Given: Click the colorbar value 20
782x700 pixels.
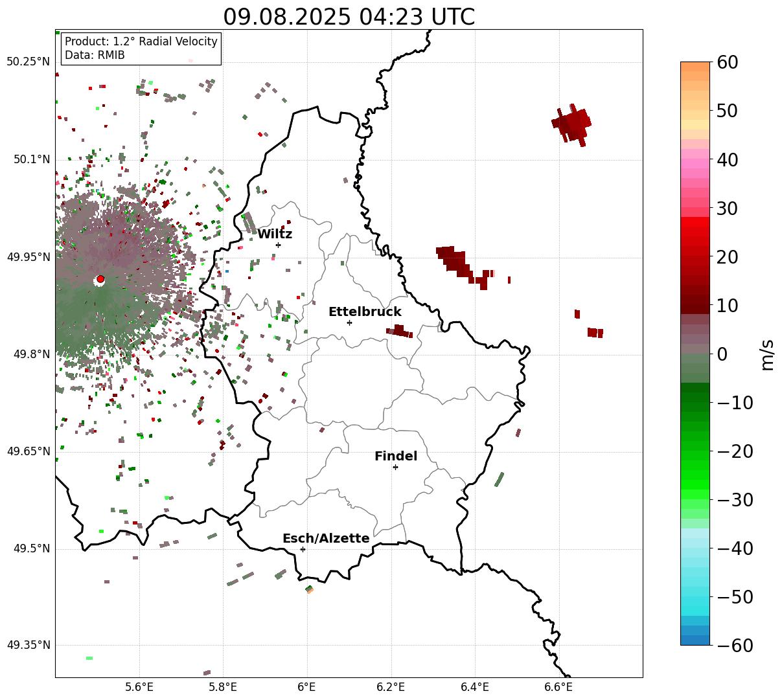Looking at the screenshot, I should tap(727, 257).
